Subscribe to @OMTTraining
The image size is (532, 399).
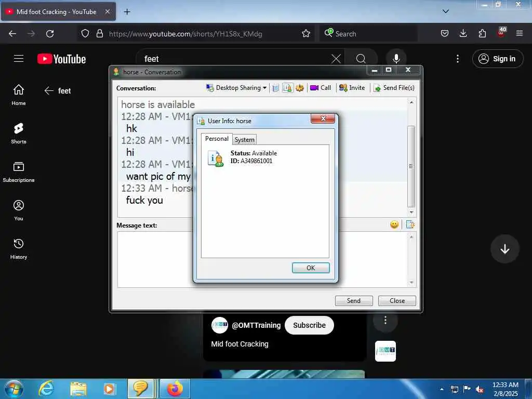point(309,325)
